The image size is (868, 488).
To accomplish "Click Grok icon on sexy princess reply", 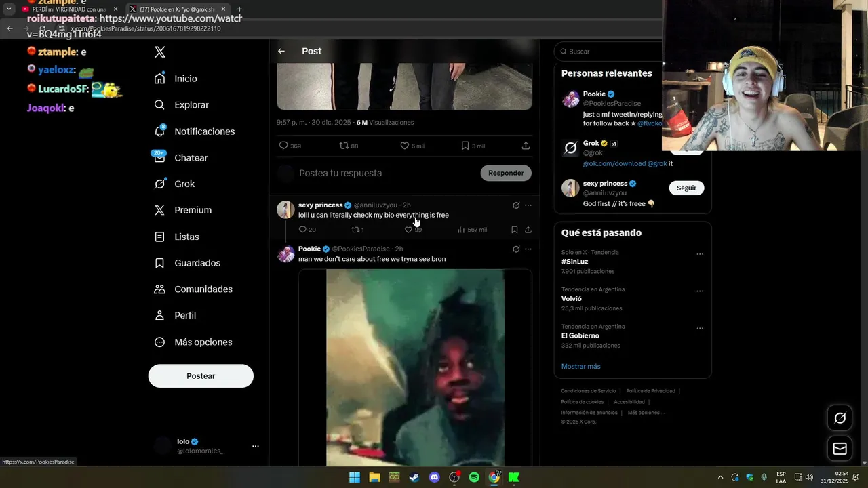I will (516, 205).
